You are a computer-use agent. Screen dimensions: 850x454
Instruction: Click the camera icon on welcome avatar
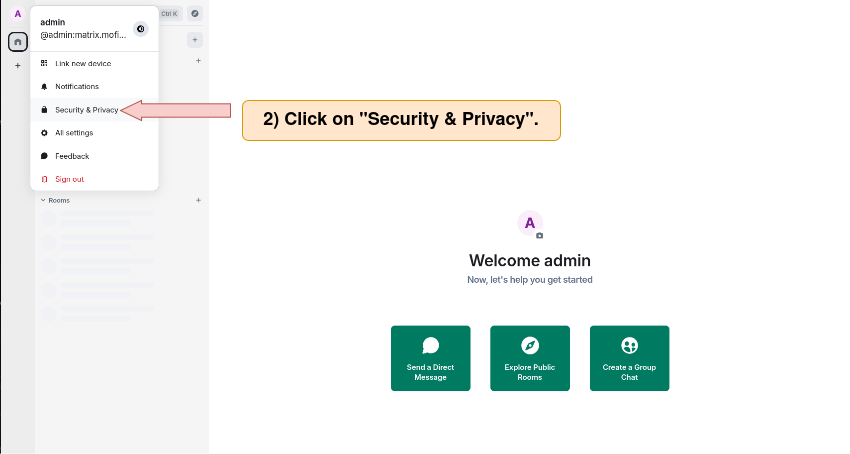coord(539,235)
